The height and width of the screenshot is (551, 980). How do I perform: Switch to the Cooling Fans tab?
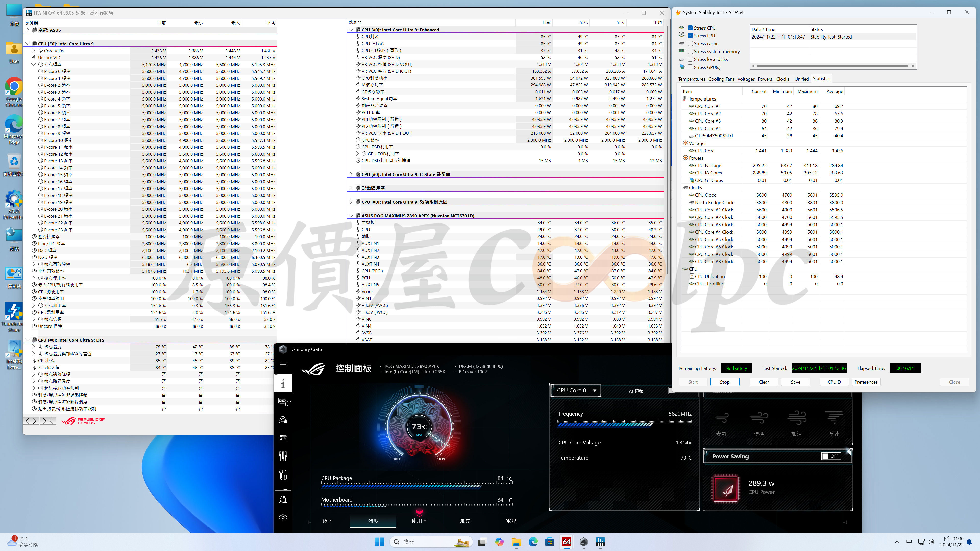[721, 79]
